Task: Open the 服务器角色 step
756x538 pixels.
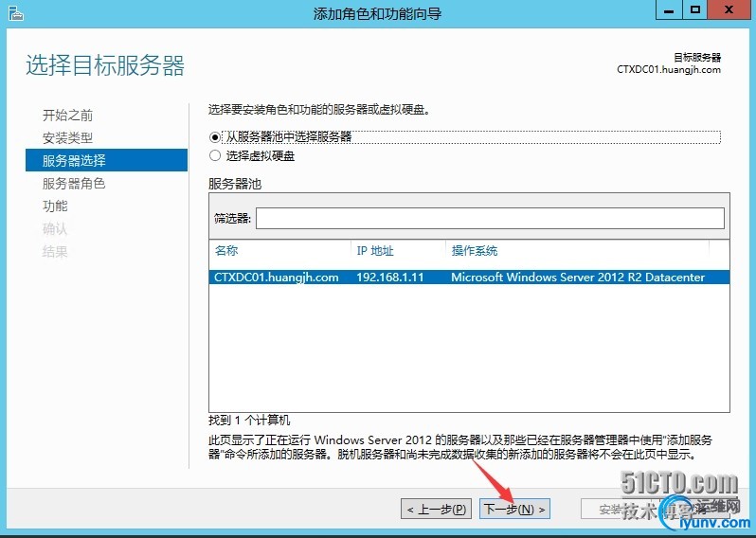Action: tap(74, 183)
